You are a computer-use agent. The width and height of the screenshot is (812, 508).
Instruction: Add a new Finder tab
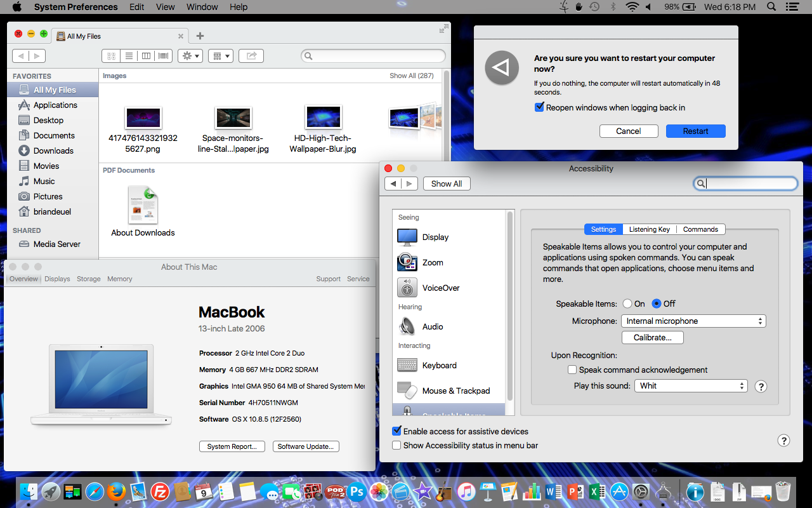tap(200, 36)
